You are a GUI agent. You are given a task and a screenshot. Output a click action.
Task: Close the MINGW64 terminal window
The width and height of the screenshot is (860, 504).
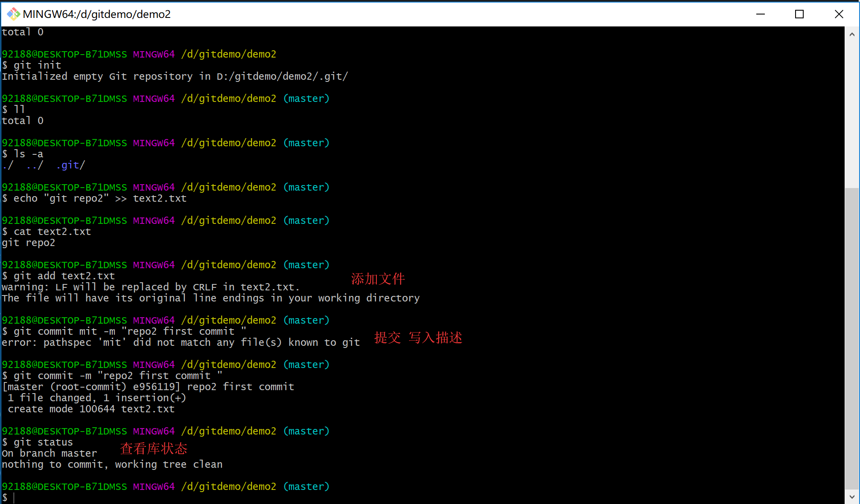(x=839, y=14)
